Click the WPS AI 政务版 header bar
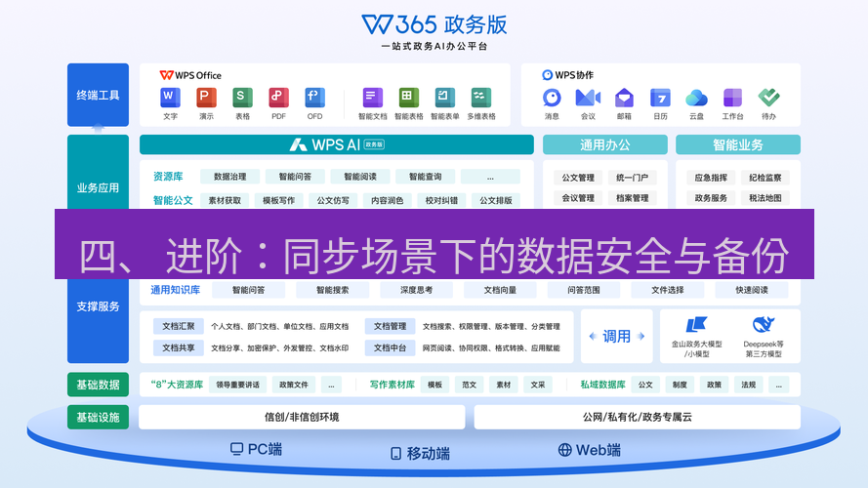 tap(337, 144)
